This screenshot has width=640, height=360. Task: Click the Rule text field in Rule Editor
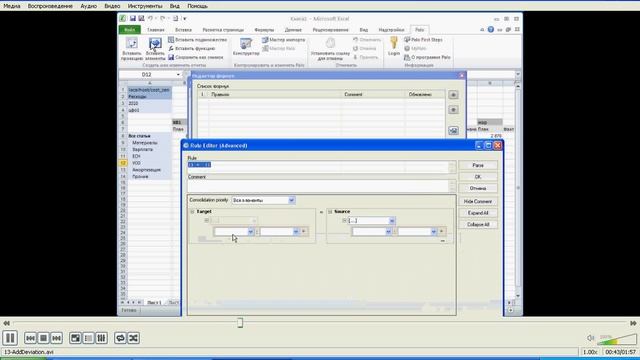pyautogui.click(x=318, y=167)
